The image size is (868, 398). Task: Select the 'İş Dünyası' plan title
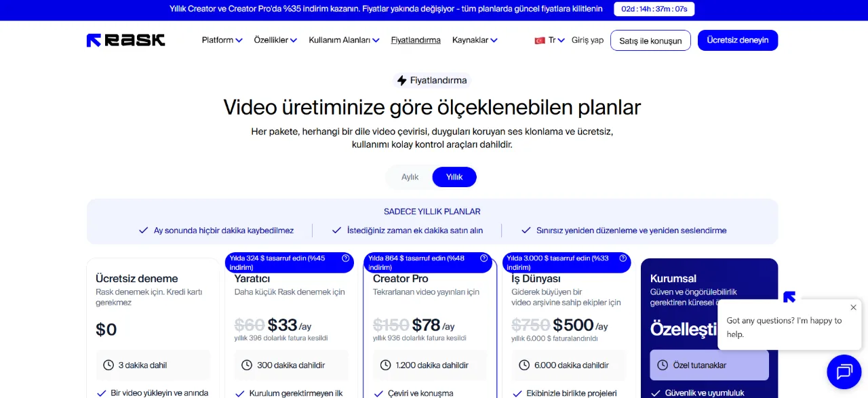click(x=536, y=279)
